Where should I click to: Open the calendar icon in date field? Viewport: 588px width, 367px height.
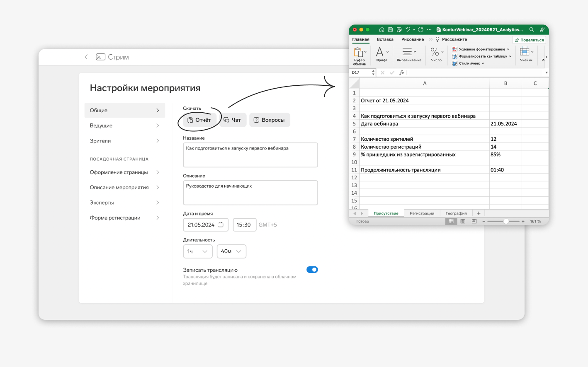221,225
